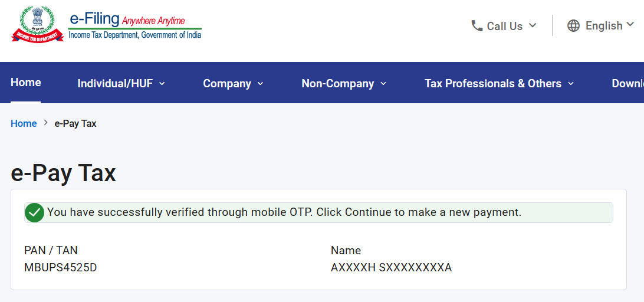Expand the Individual/HUF menu chevron

162,84
